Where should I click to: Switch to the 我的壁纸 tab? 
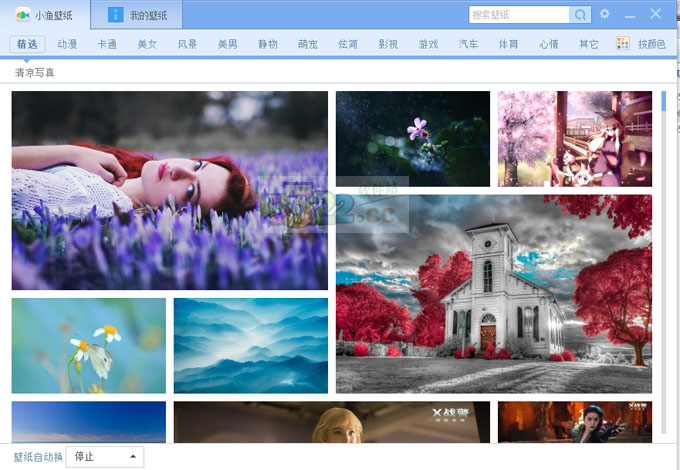[137, 15]
